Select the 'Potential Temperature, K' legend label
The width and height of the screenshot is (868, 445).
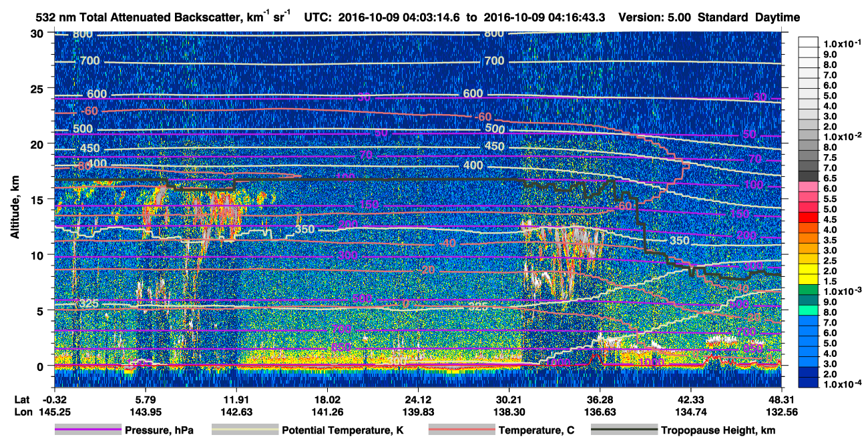point(343,431)
